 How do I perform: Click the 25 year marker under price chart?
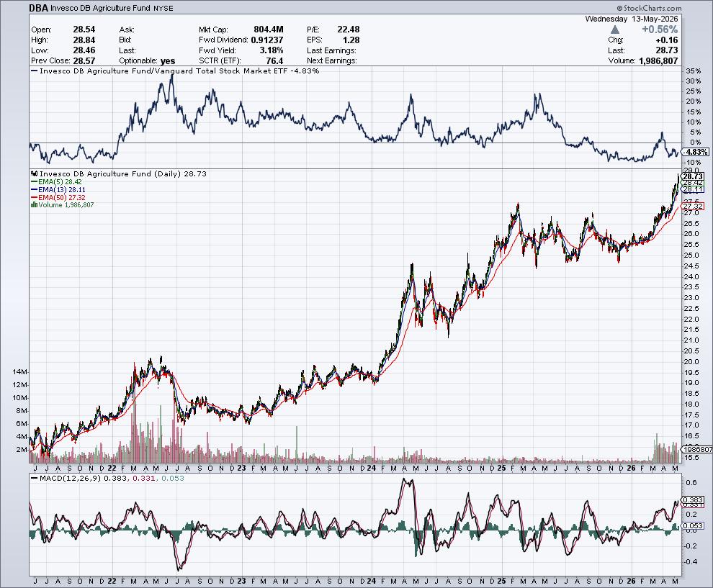click(x=501, y=468)
